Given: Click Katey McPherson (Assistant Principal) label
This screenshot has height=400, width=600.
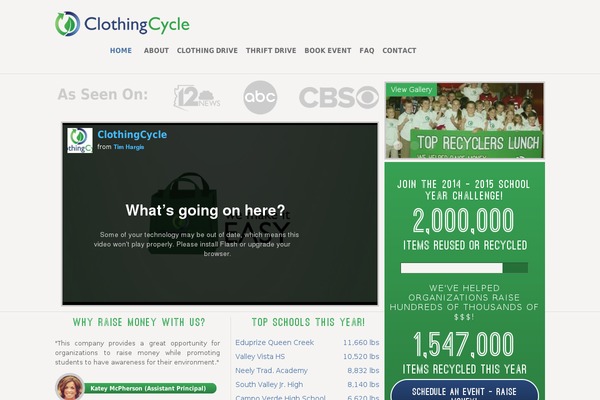Looking at the screenshot, I should pyautogui.click(x=149, y=388).
